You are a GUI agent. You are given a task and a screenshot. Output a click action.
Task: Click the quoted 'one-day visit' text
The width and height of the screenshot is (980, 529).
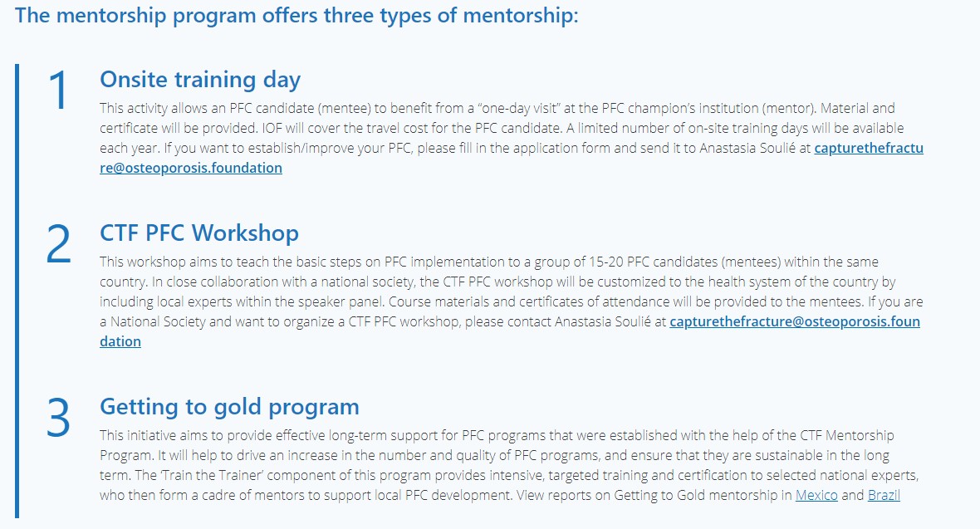(519, 108)
